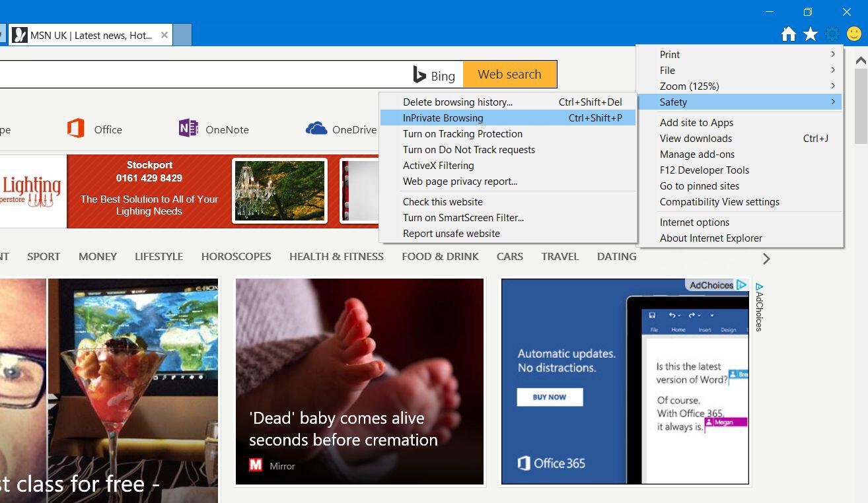Go to the DATING section
Image resolution: width=868 pixels, height=503 pixels.
(x=617, y=256)
